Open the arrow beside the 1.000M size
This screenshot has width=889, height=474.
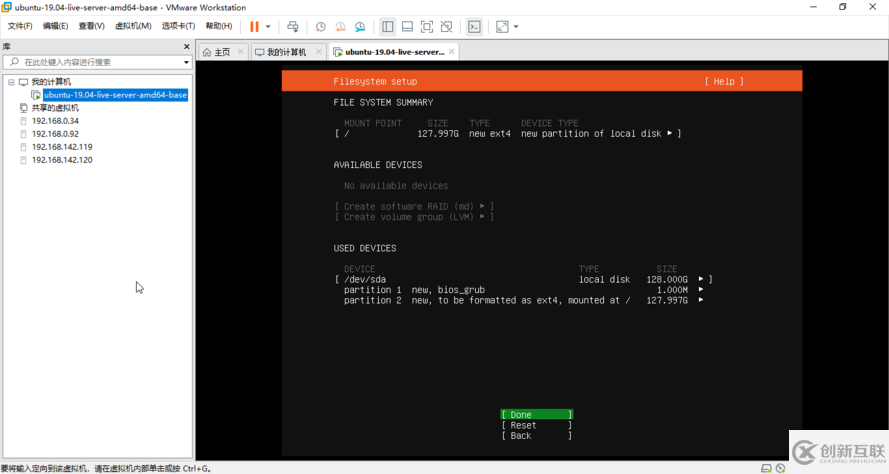tap(701, 290)
